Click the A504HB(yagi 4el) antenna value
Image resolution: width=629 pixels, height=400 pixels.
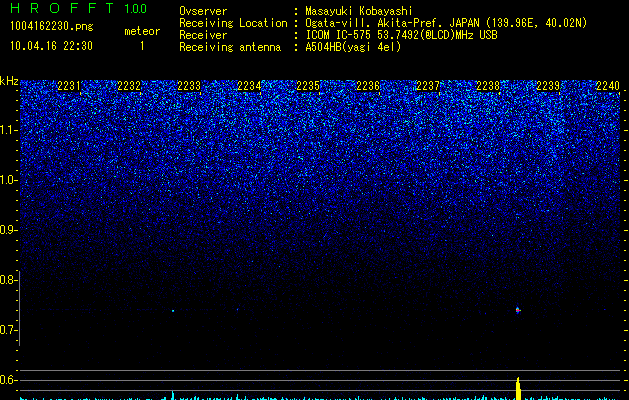tap(353, 47)
